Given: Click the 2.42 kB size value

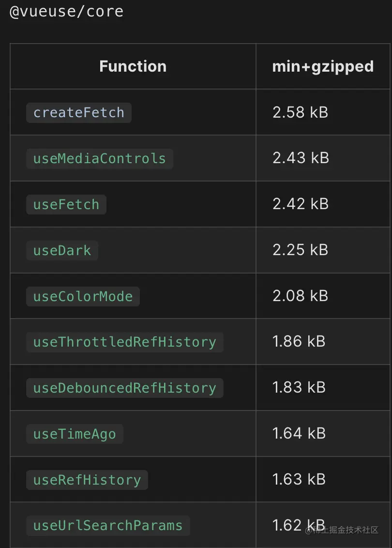Looking at the screenshot, I should [x=301, y=204].
